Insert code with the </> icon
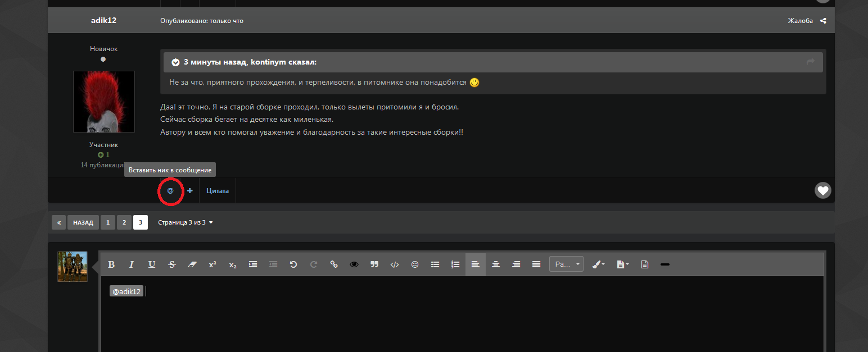 pyautogui.click(x=395, y=264)
